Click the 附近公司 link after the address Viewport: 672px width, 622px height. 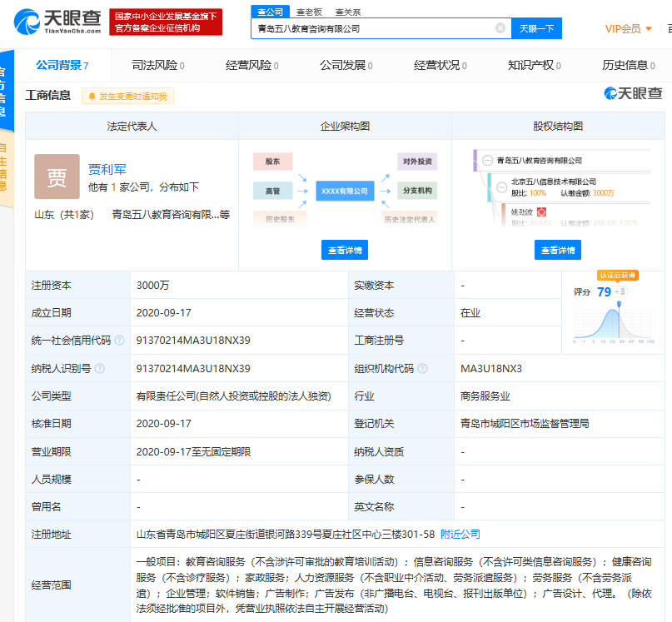(460, 534)
